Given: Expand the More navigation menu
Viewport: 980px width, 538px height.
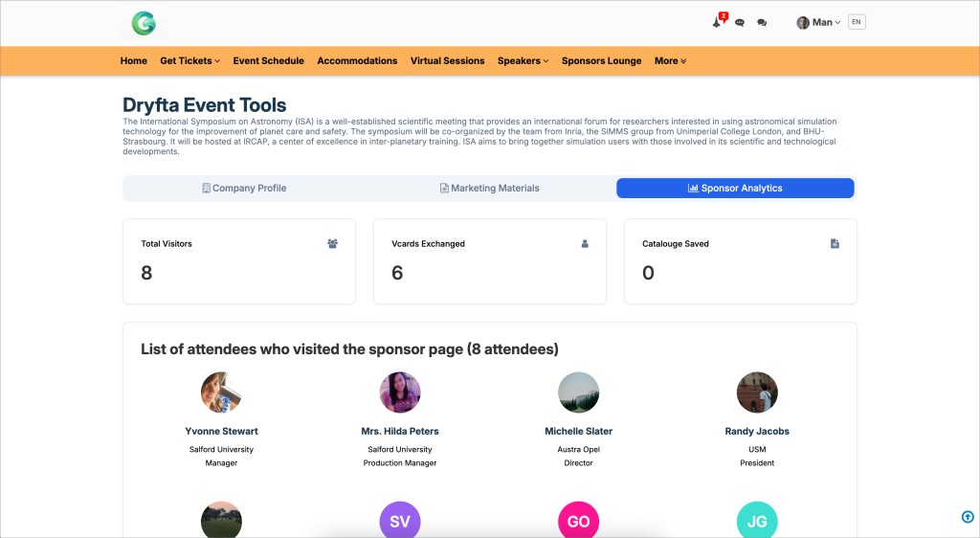Looking at the screenshot, I should pyautogui.click(x=671, y=60).
